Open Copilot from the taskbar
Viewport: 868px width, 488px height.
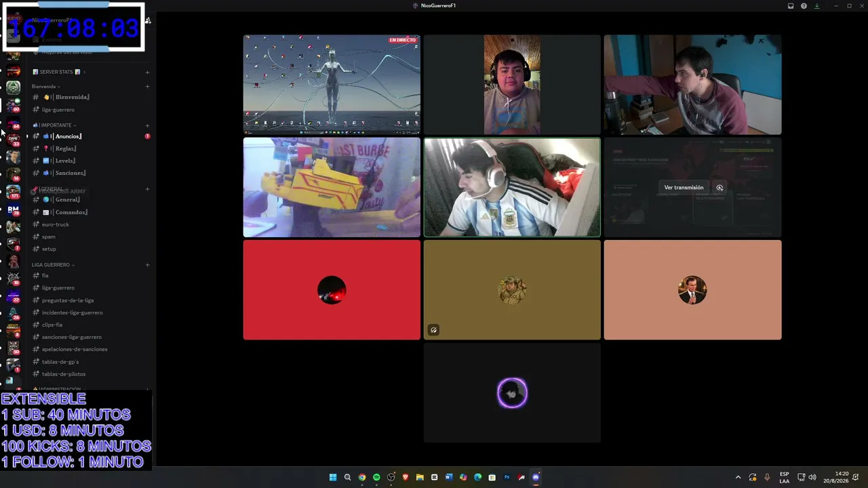[x=463, y=477]
